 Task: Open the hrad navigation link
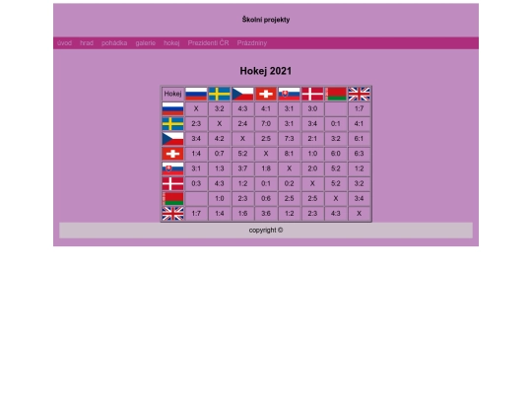[87, 43]
